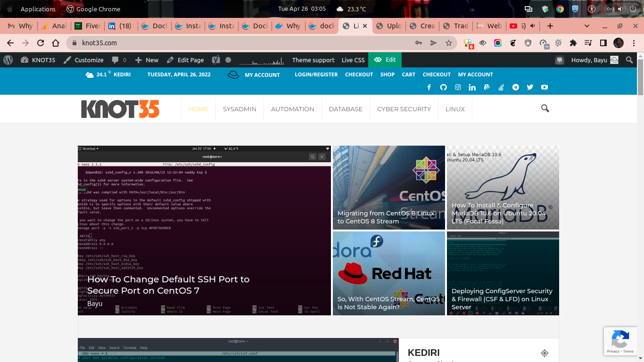The height and width of the screenshot is (362, 644).
Task: Expand the New content menu in admin bar
Action: click(x=147, y=60)
